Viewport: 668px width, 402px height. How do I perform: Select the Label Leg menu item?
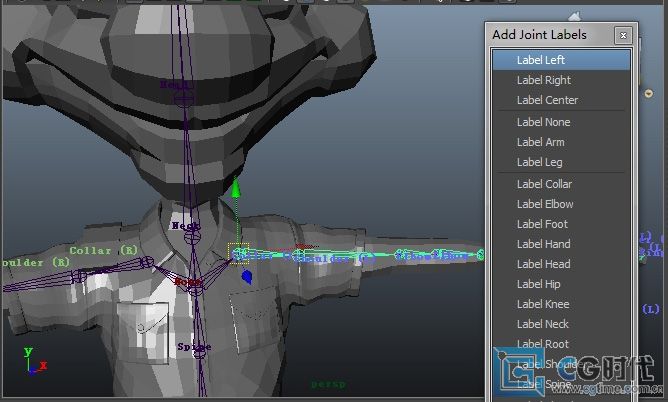pos(561,162)
